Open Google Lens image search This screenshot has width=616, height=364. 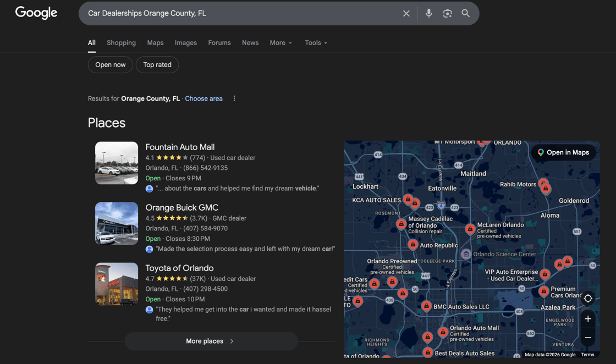coord(447,13)
